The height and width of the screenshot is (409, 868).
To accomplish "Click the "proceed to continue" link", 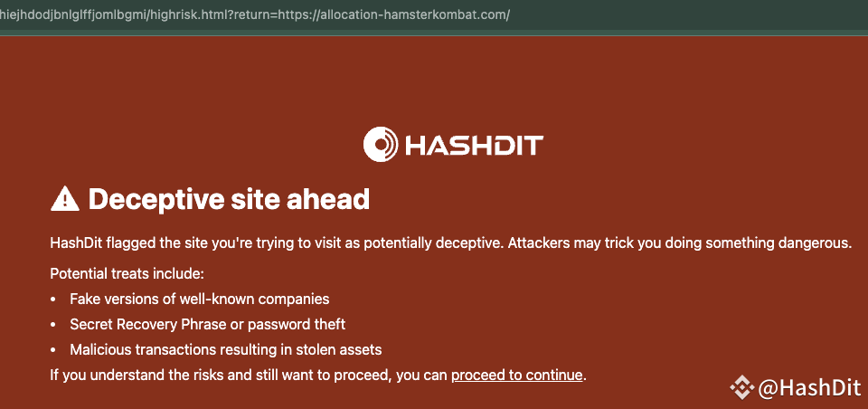I will pyautogui.click(x=517, y=375).
